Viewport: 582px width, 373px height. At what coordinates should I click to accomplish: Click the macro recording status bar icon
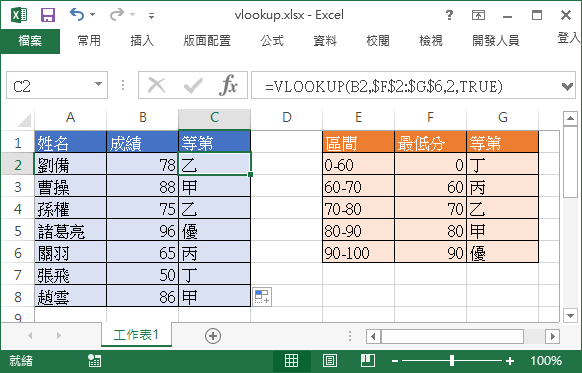94,361
